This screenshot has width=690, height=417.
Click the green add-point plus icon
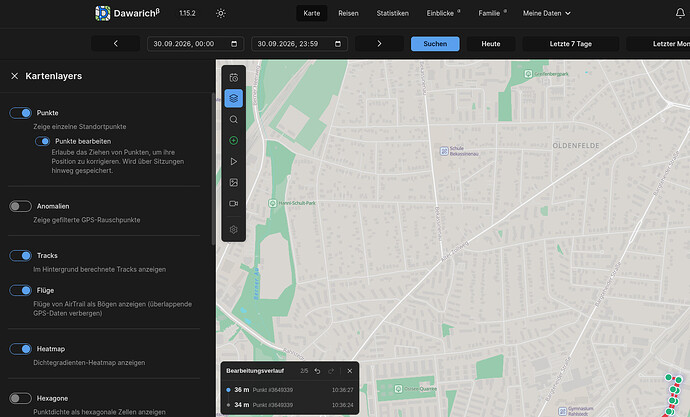pos(234,140)
